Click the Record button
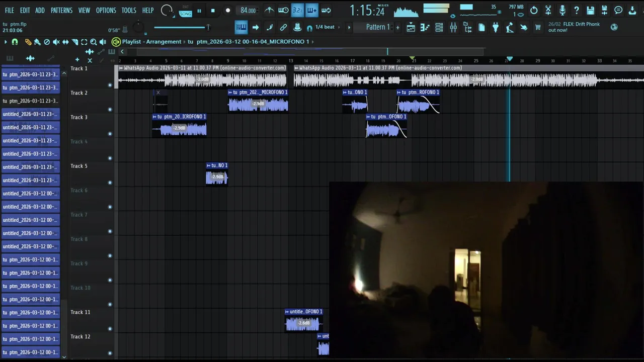Viewport: 644px width, 362px height. (x=227, y=11)
